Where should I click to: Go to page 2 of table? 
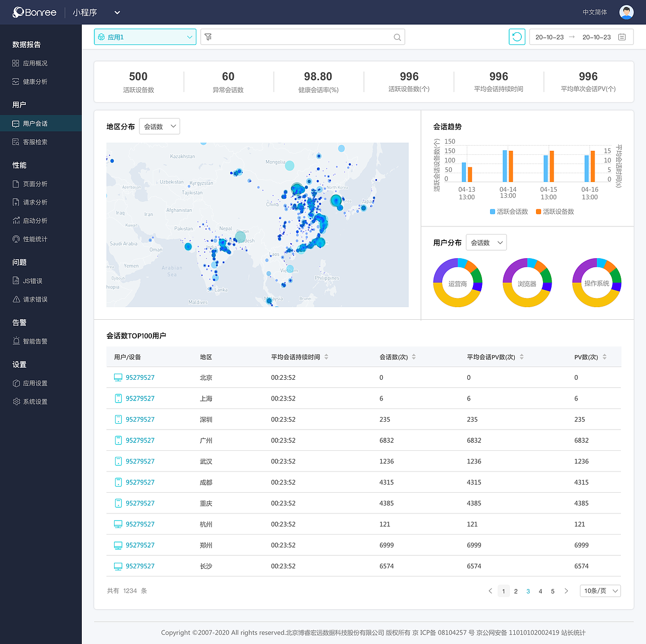[x=516, y=591]
